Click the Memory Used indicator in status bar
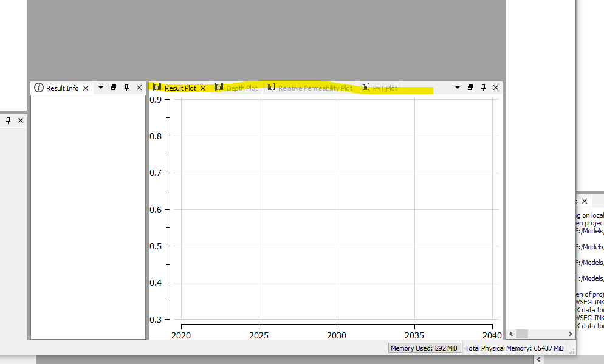This screenshot has height=364, width=604. [424, 348]
